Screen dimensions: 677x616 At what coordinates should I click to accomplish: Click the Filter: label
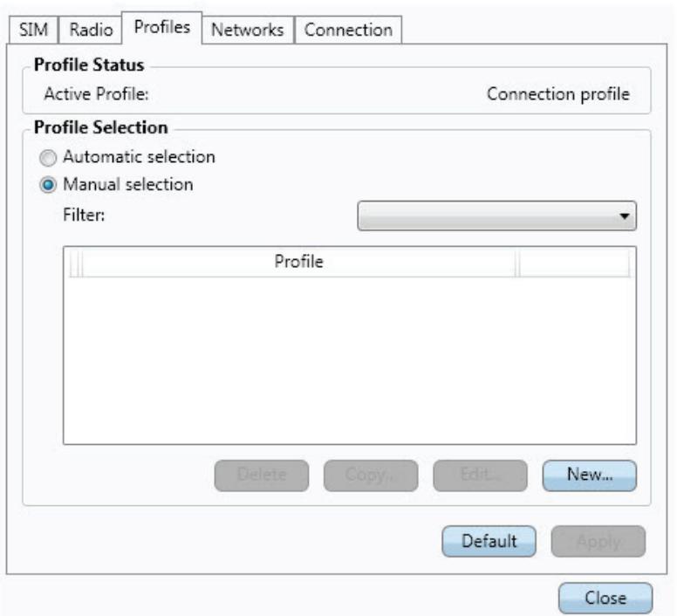[x=84, y=215]
